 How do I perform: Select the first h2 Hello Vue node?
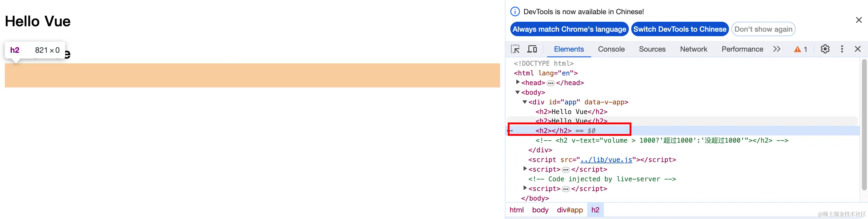[571, 112]
